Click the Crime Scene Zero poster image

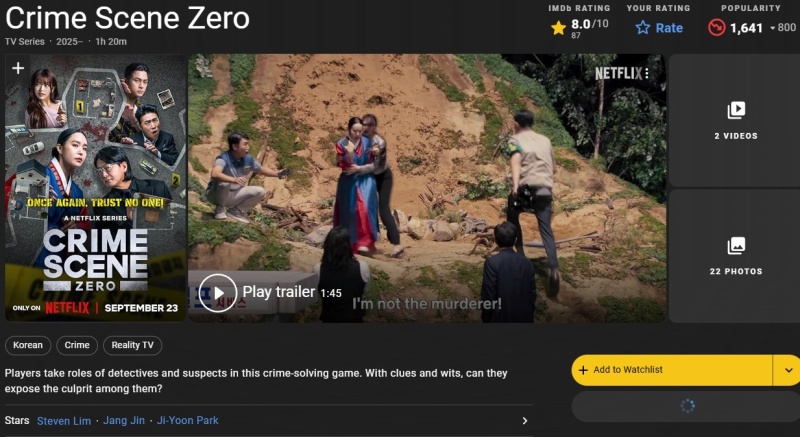(x=95, y=190)
